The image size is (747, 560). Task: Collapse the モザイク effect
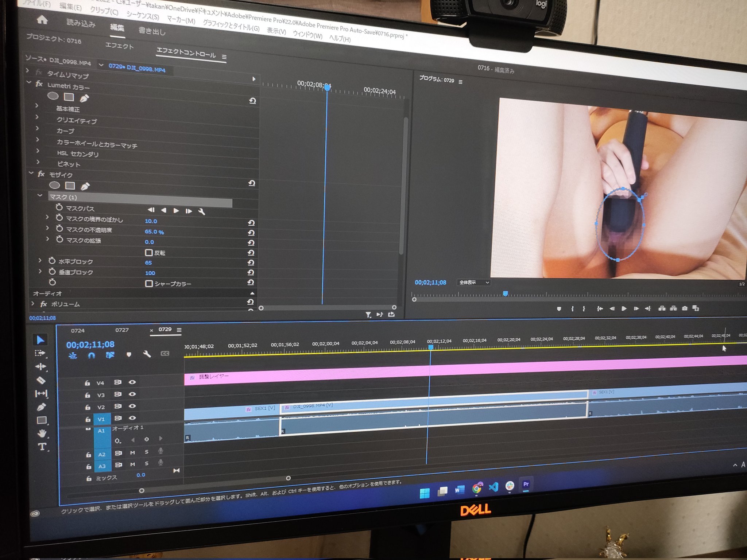pyautogui.click(x=31, y=173)
